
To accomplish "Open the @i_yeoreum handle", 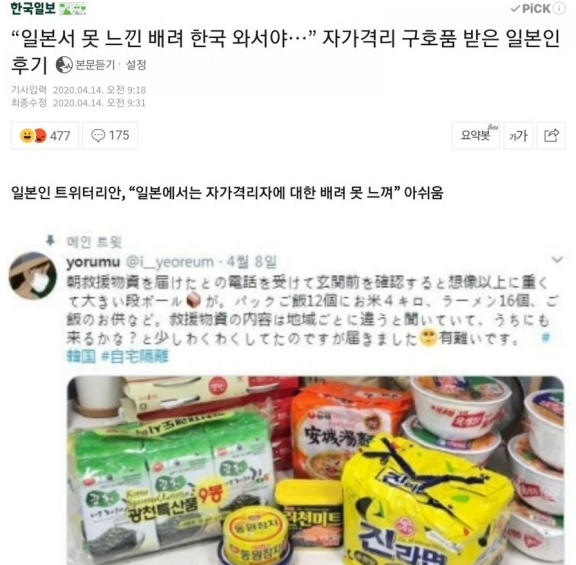I will 170,262.
